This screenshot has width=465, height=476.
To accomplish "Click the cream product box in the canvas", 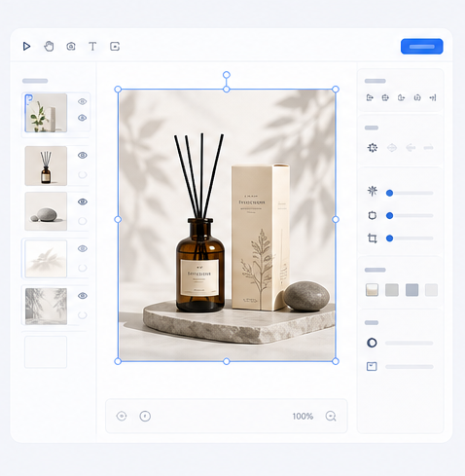I will tap(260, 237).
